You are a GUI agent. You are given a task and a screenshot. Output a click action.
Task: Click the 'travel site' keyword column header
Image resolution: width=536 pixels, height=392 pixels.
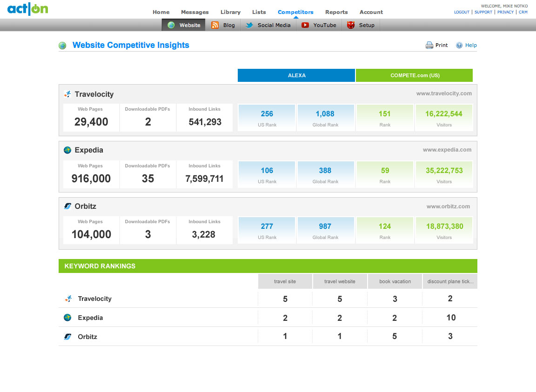pyautogui.click(x=285, y=281)
